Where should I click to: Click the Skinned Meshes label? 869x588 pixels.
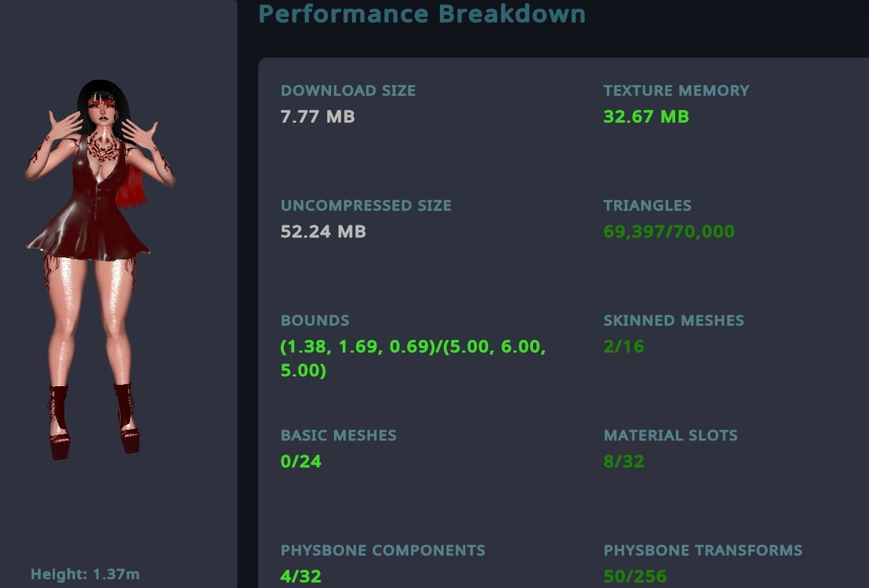[674, 320]
